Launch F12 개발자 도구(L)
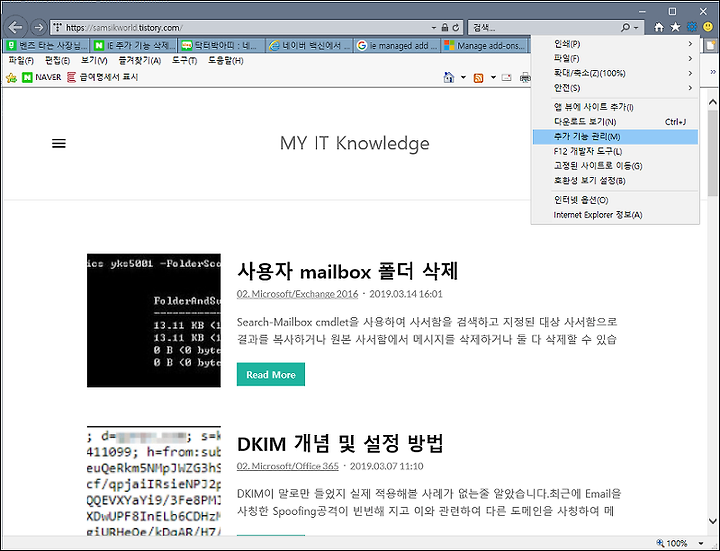Screen dimensions: 720x551 coord(615,152)
